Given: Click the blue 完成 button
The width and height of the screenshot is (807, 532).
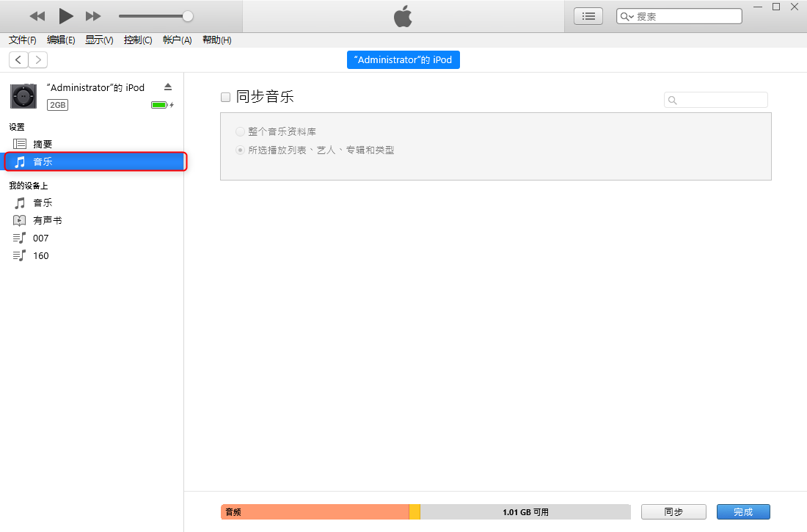Looking at the screenshot, I should tap(743, 512).
